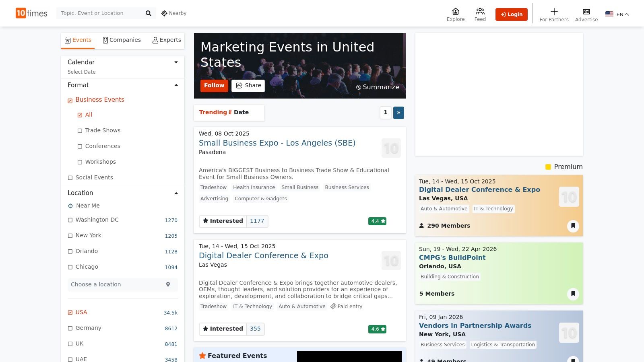
Task: Open the Explore home icon
Action: (455, 11)
